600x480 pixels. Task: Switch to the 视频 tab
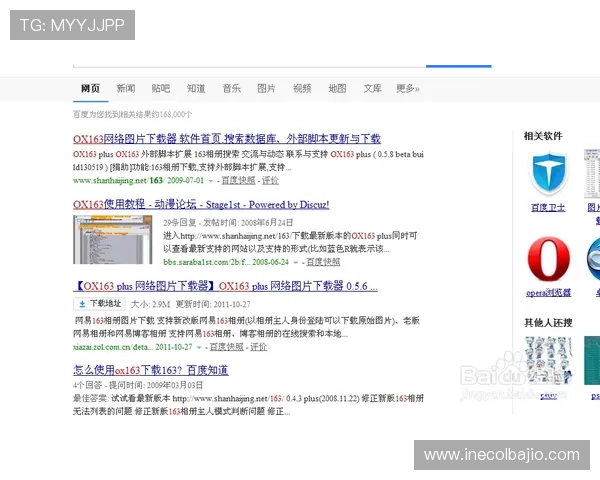(x=302, y=89)
